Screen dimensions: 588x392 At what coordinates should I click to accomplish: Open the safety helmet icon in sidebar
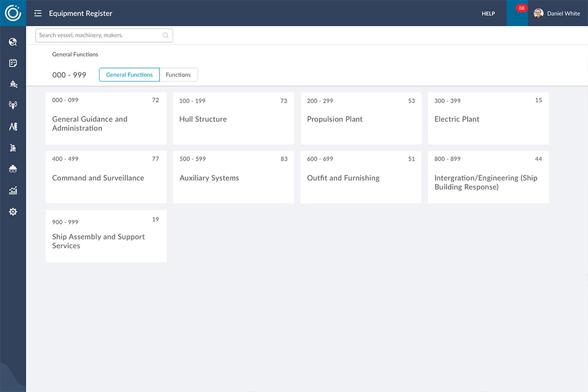coord(13,169)
